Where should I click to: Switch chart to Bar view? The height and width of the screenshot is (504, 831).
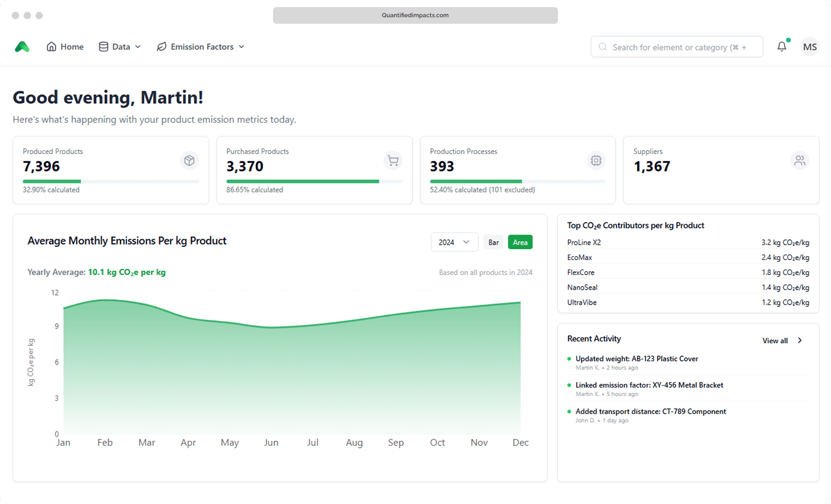point(493,242)
